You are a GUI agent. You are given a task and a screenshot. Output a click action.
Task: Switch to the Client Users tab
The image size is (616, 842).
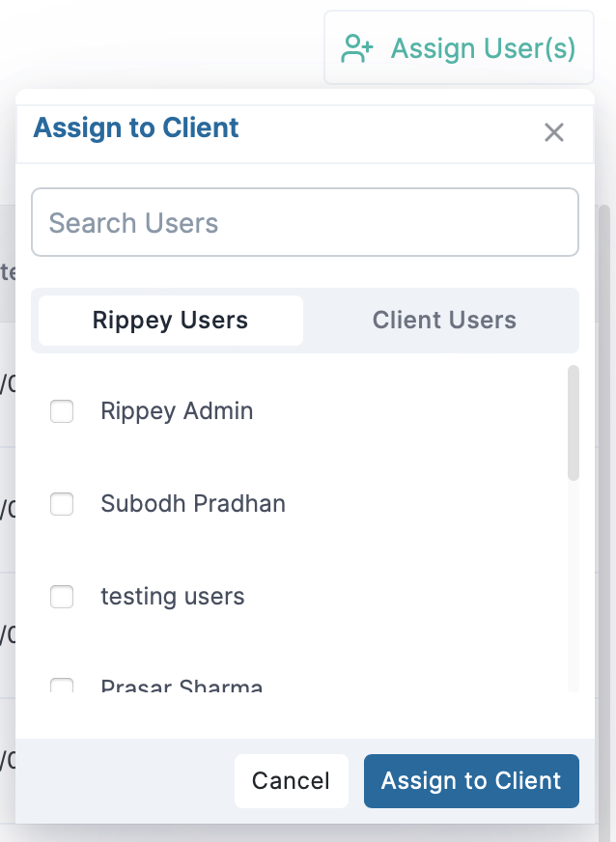click(x=444, y=321)
